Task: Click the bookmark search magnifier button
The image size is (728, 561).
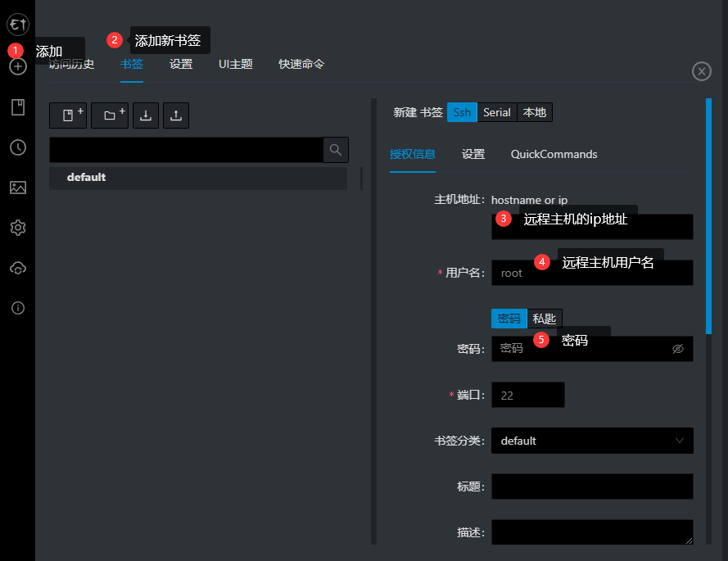Action: point(336,150)
